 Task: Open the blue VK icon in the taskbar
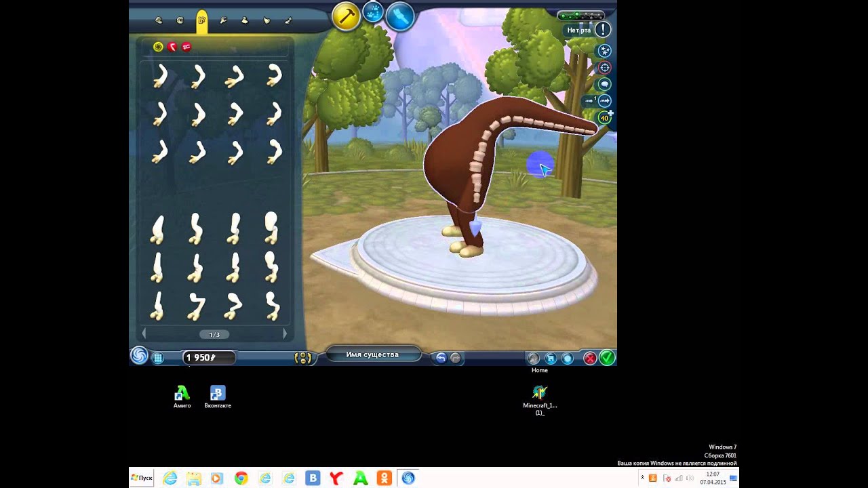[313, 478]
